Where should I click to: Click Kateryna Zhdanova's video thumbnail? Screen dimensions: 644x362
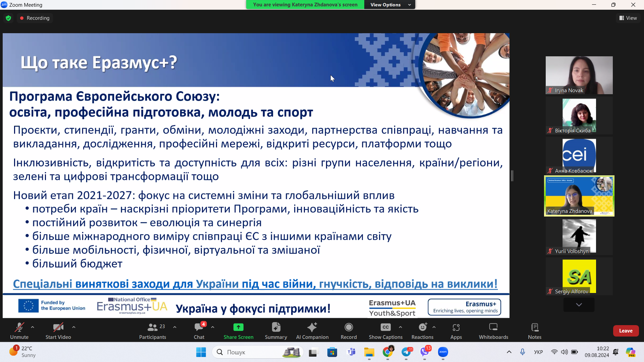(x=579, y=196)
